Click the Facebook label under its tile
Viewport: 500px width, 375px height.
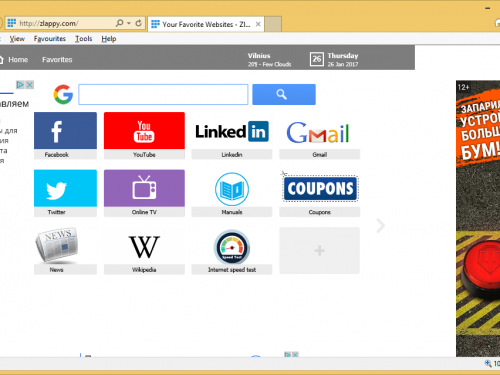[56, 155]
